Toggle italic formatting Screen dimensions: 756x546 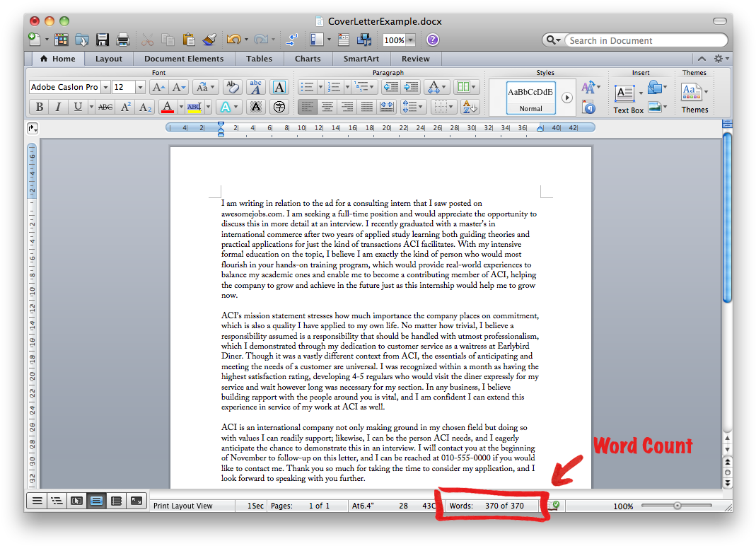[x=57, y=106]
